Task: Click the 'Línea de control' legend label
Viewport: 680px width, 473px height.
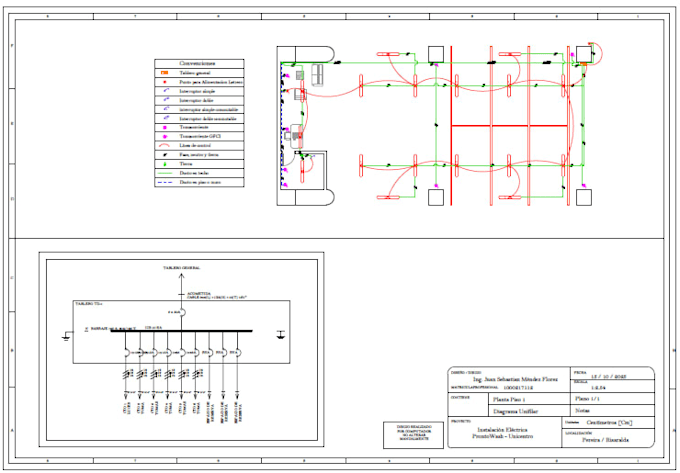Action: (196, 146)
